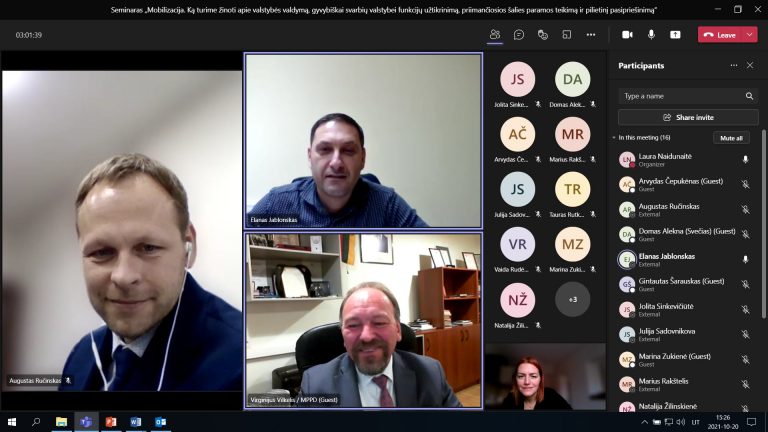The image size is (768, 432).
Task: Click the DA avatar tile for Domas Alekna
Action: 573,79
